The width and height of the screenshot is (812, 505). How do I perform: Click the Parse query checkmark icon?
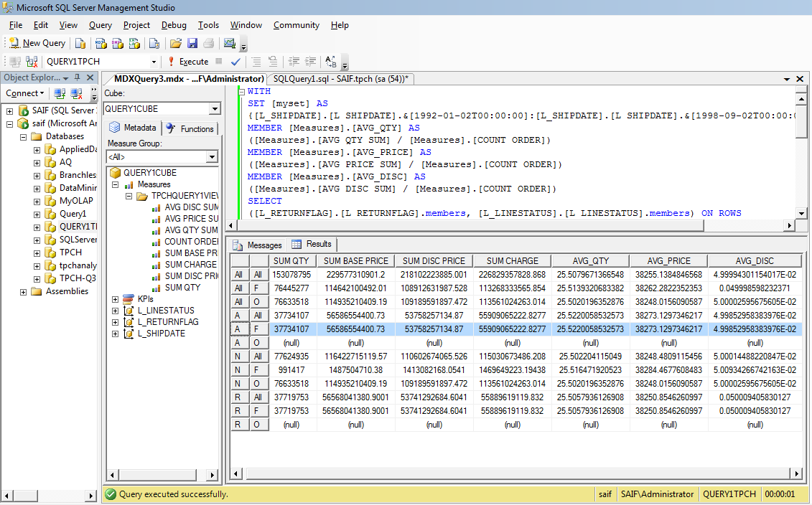tap(235, 61)
